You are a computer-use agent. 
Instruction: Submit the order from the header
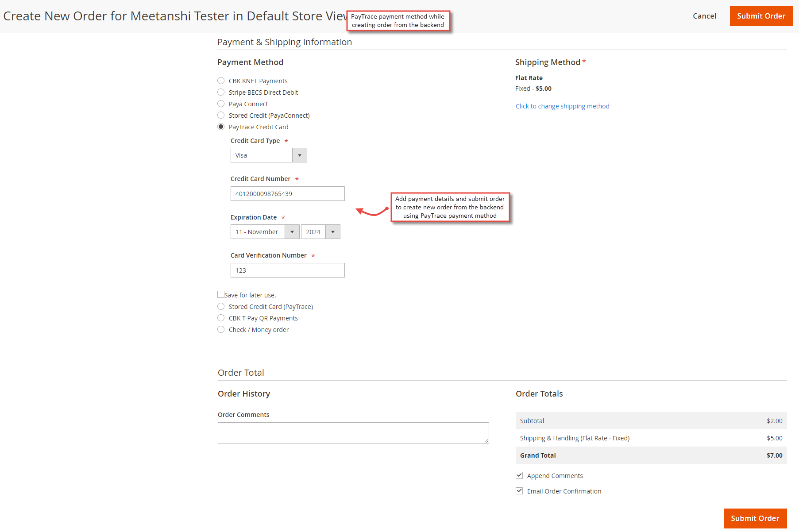[761, 16]
